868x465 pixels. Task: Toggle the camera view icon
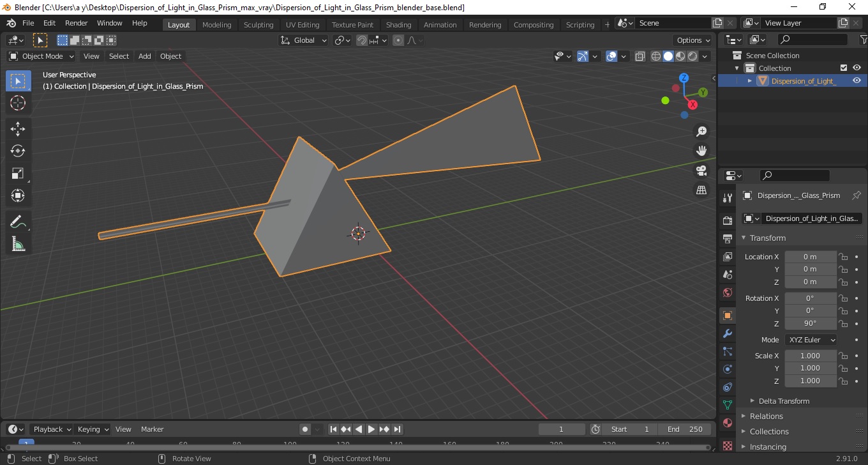[x=701, y=171]
